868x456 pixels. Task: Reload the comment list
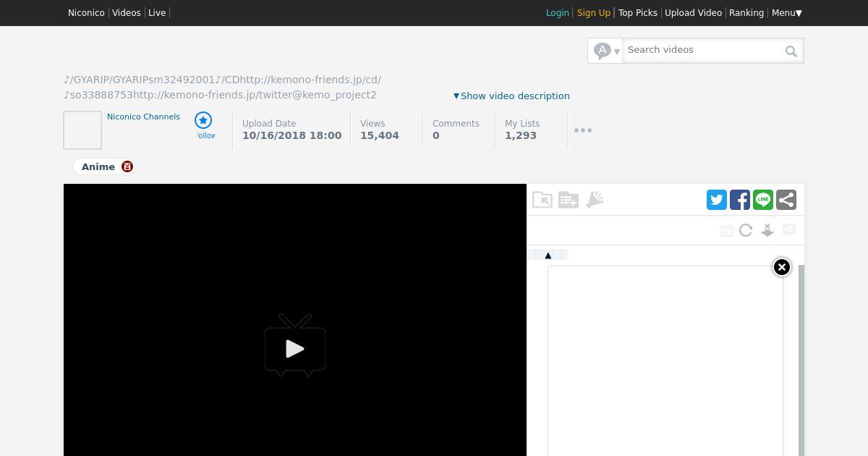pyautogui.click(x=746, y=230)
